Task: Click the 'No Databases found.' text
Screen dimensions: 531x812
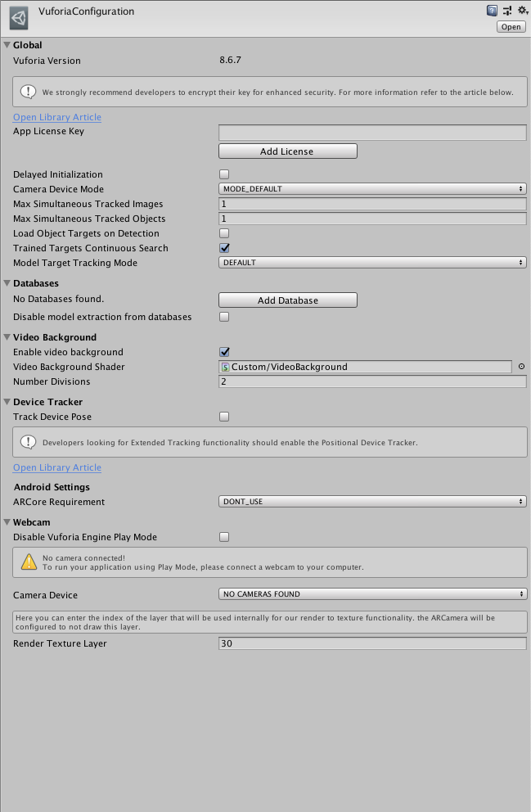Action: pos(58,299)
